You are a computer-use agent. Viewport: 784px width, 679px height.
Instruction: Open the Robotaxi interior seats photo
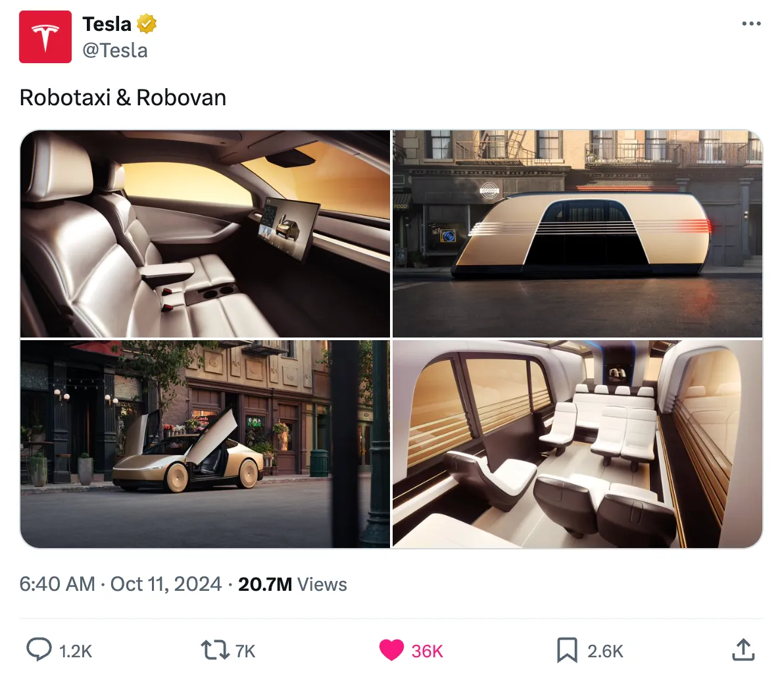click(x=205, y=234)
